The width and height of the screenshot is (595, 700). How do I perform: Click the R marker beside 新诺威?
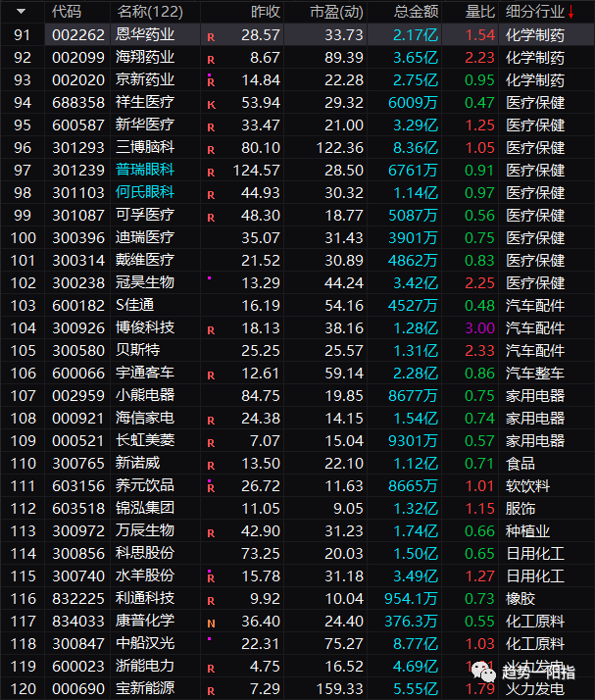pyautogui.click(x=211, y=466)
